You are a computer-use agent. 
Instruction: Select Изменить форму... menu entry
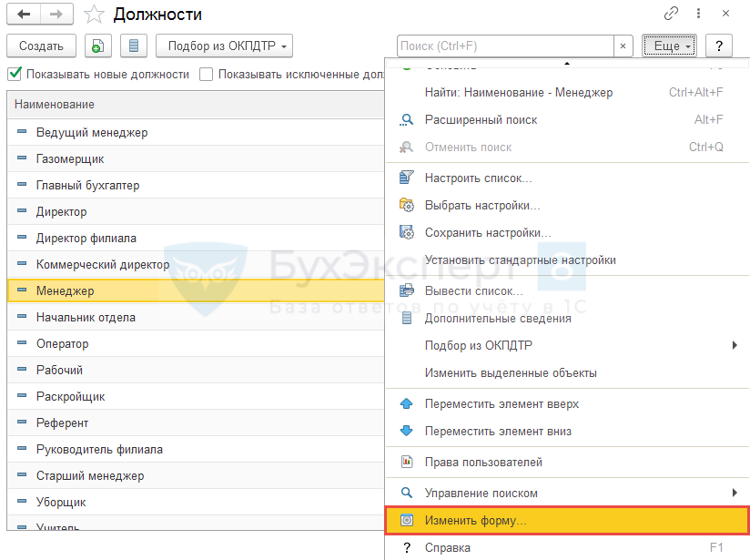[x=567, y=520]
